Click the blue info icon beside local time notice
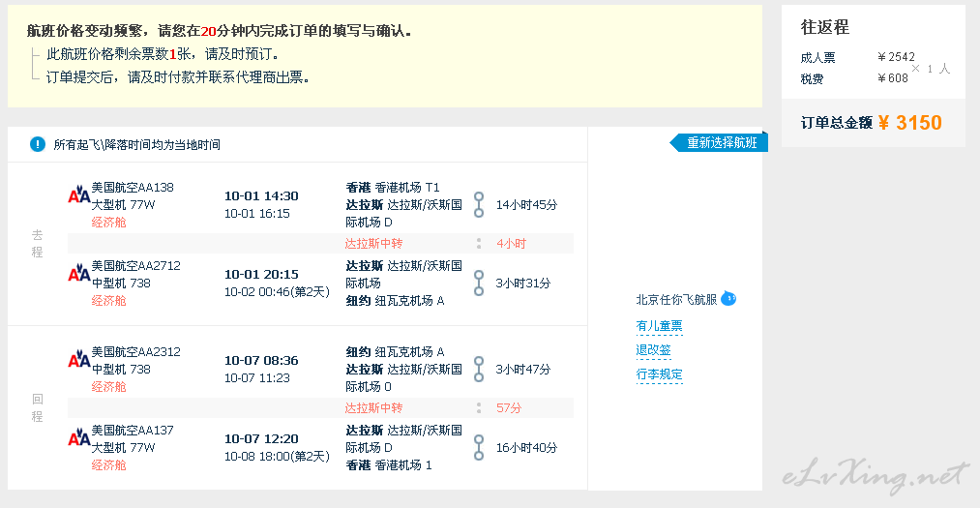The image size is (980, 508). click(x=38, y=144)
